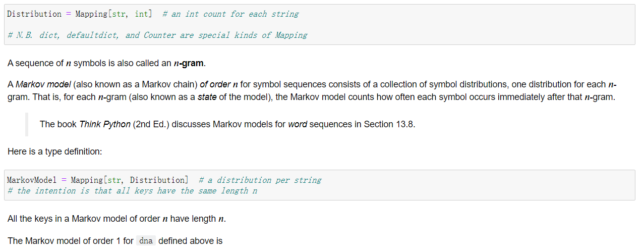Image resolution: width=644 pixels, height=251 pixels.
Task: Click the bold 'n-gram' term
Action: (188, 64)
